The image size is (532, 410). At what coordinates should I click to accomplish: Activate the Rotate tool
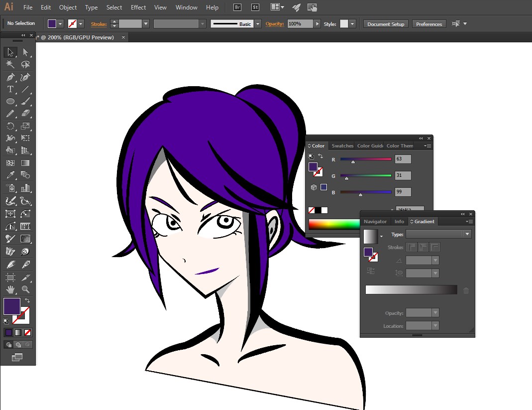[x=10, y=126]
